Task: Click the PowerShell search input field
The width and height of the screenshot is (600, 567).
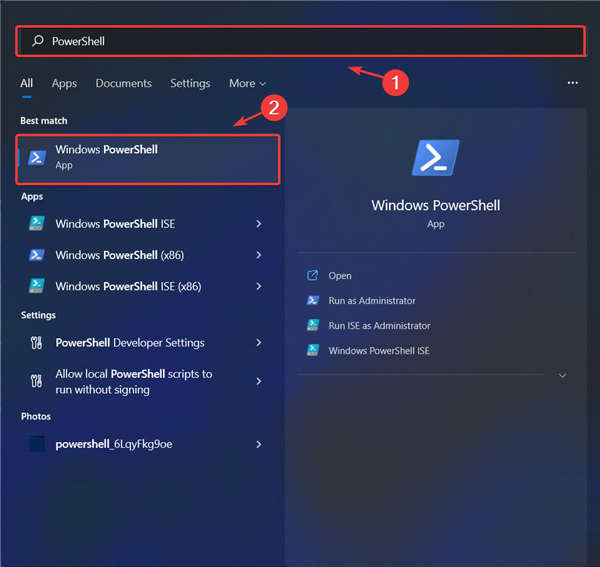Action: [300, 41]
